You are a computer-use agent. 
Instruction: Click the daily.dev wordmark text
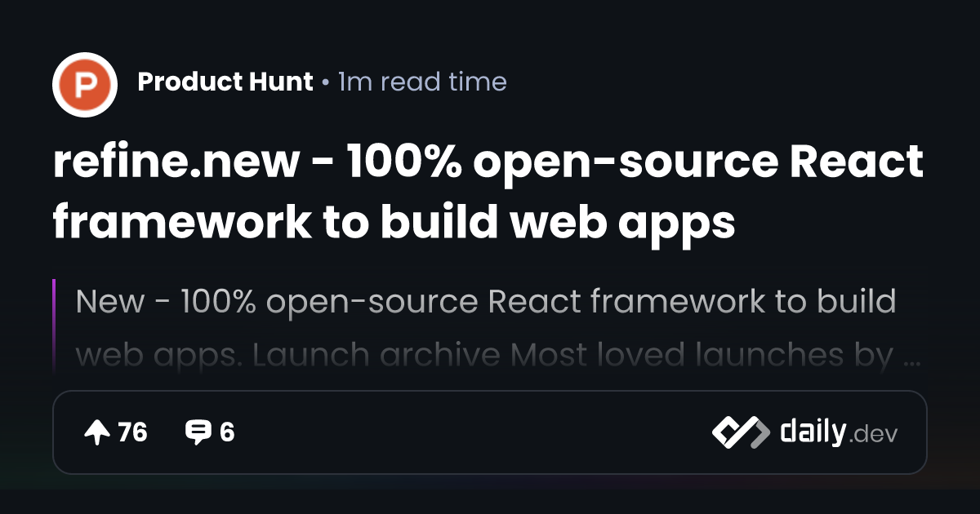click(839, 432)
